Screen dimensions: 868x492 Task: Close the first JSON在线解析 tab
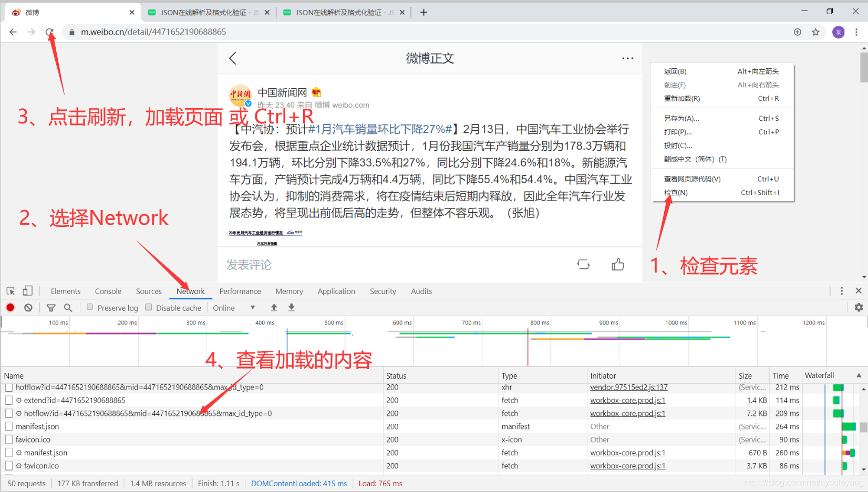click(x=267, y=12)
